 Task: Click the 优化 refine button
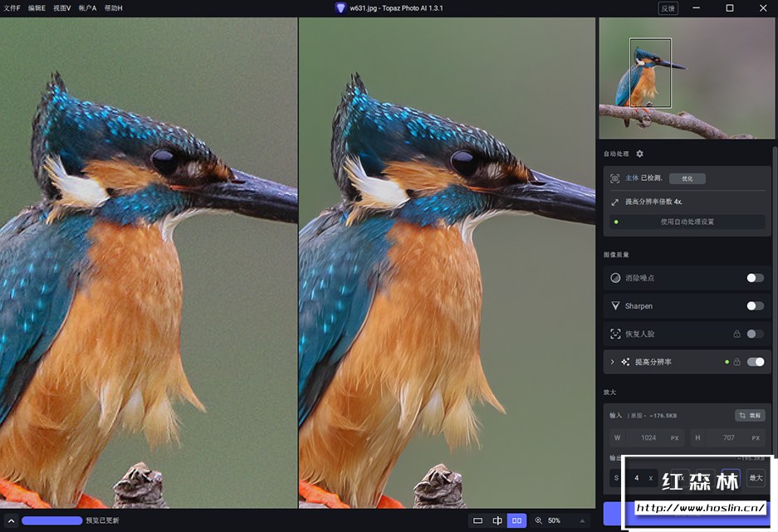687,178
